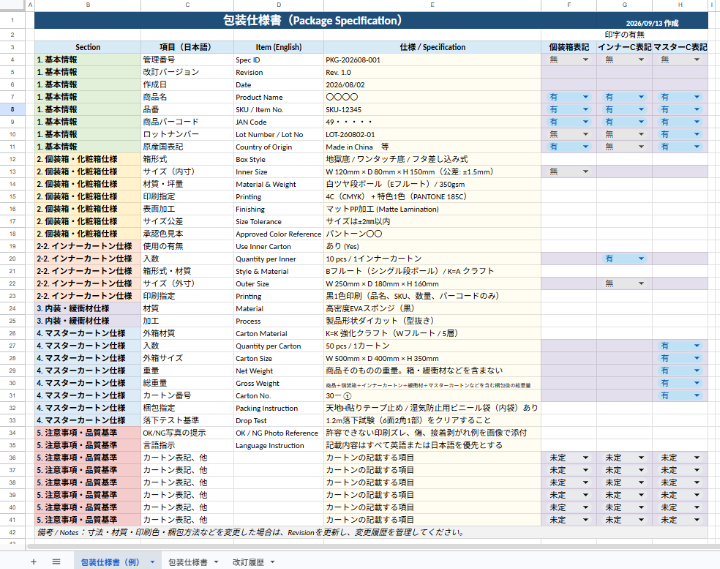Switch to 改訂履歴 sheet tab
Screen dimensions: 720x569
tap(248, 562)
